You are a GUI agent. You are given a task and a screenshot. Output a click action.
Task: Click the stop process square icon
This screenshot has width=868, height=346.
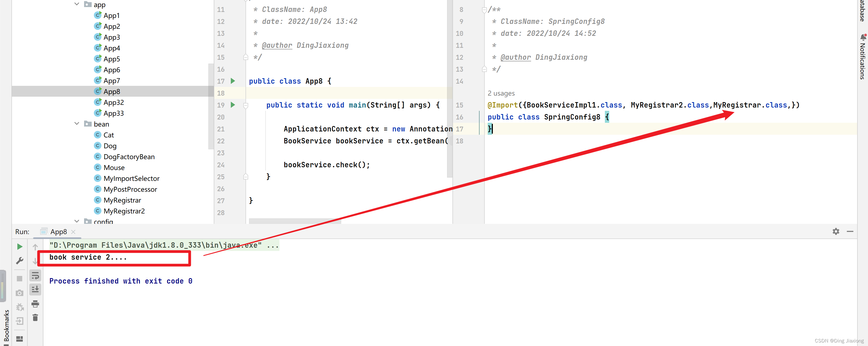click(20, 279)
